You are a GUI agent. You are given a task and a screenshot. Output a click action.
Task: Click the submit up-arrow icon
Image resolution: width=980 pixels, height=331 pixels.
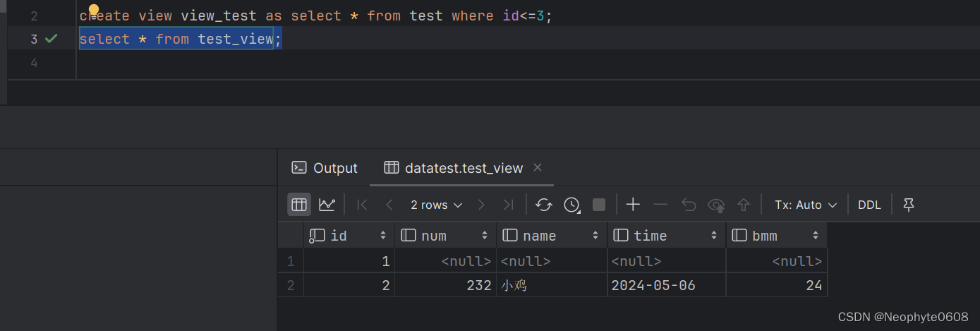(743, 205)
